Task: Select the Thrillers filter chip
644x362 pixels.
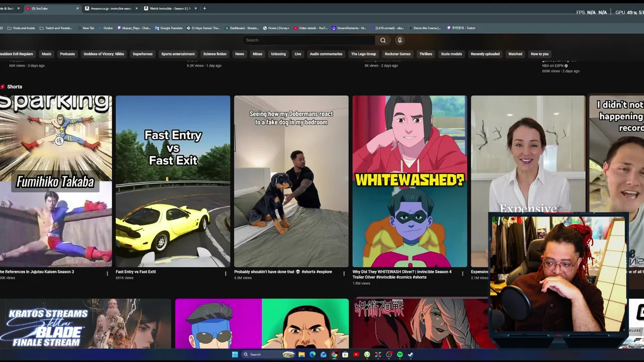Action: pyautogui.click(x=426, y=54)
